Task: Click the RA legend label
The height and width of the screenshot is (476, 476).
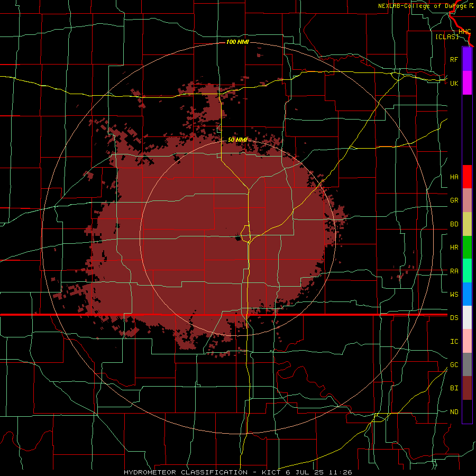Action: point(454,271)
